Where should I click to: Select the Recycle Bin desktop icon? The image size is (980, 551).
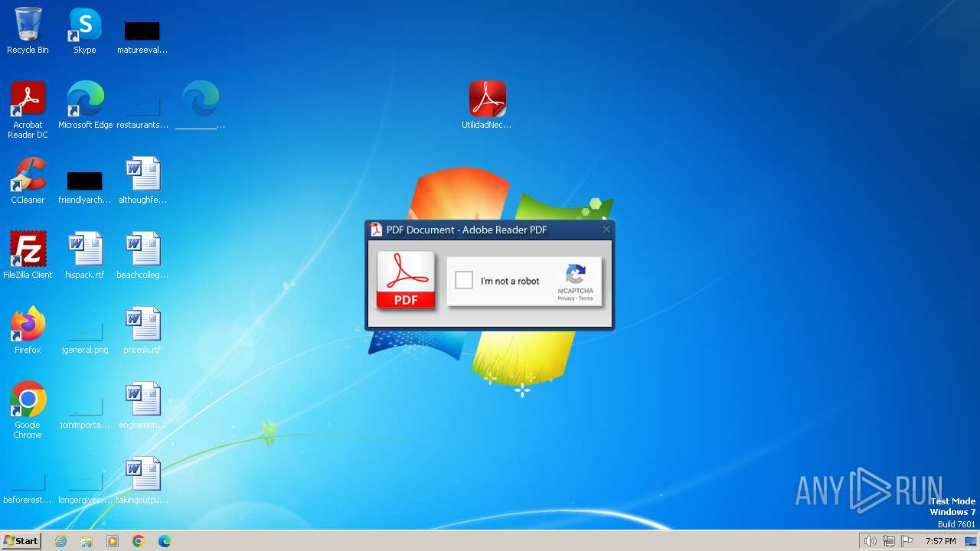click(x=28, y=31)
